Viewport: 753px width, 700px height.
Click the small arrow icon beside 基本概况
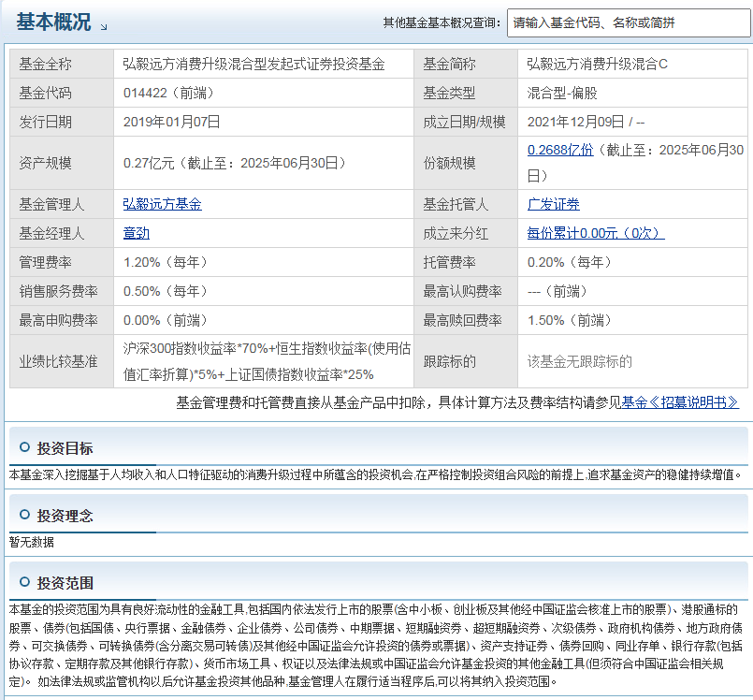point(104,27)
